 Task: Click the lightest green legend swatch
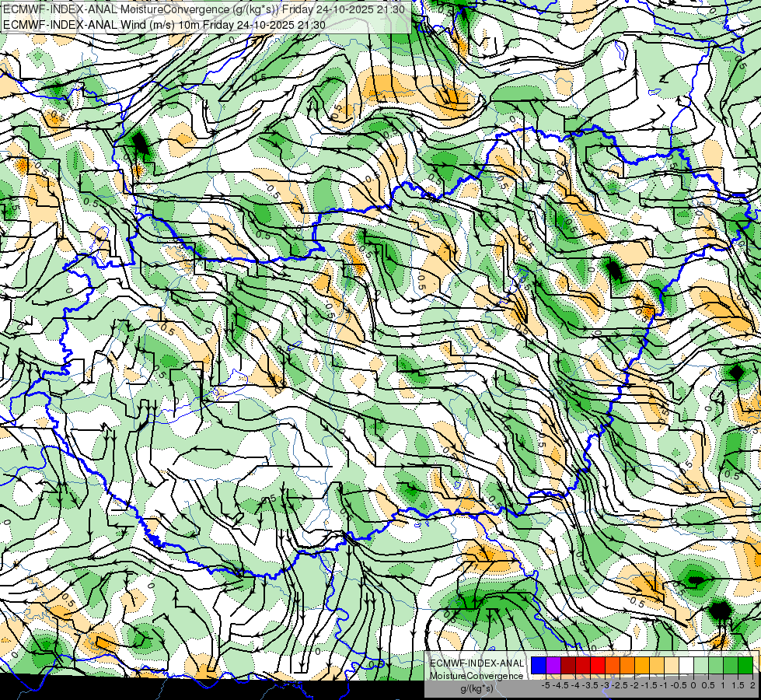(x=701, y=665)
